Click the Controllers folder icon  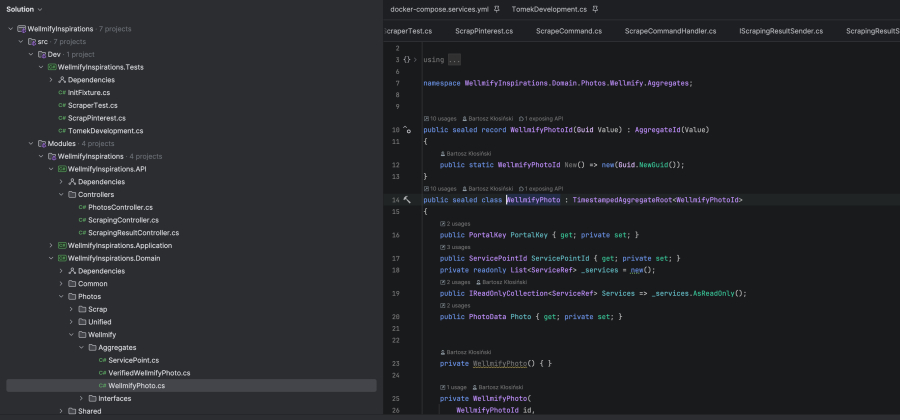point(71,194)
